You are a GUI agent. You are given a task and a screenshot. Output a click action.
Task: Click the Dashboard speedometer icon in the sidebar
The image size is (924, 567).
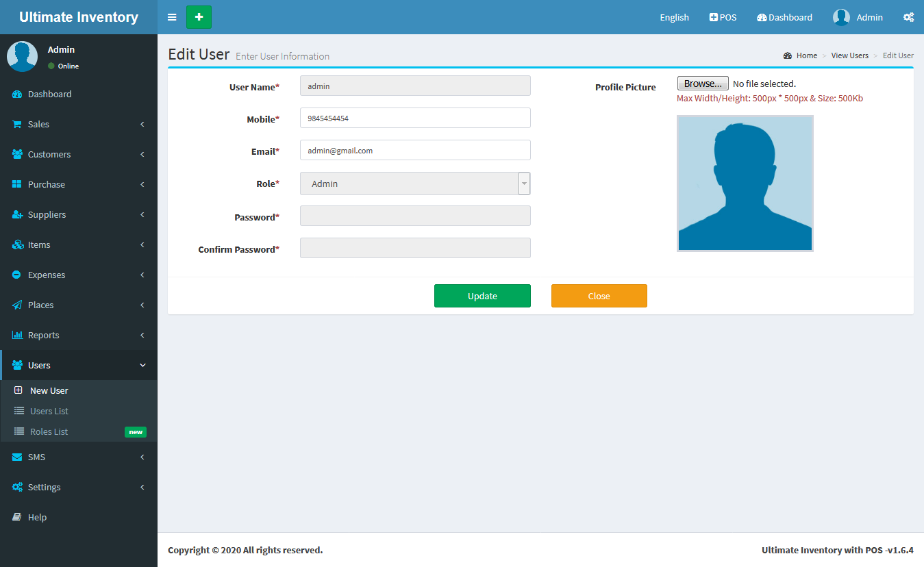pyautogui.click(x=17, y=94)
